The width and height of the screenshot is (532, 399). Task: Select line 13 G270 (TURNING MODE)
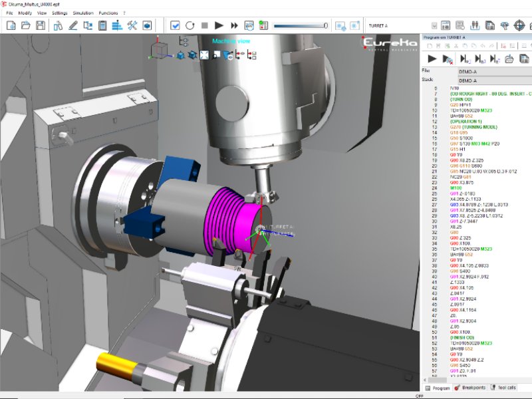[473, 127]
